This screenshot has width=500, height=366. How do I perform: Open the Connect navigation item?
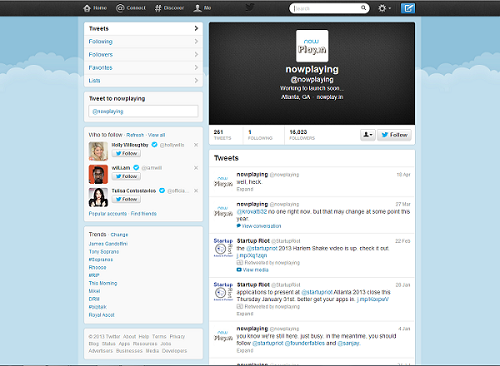coord(131,8)
